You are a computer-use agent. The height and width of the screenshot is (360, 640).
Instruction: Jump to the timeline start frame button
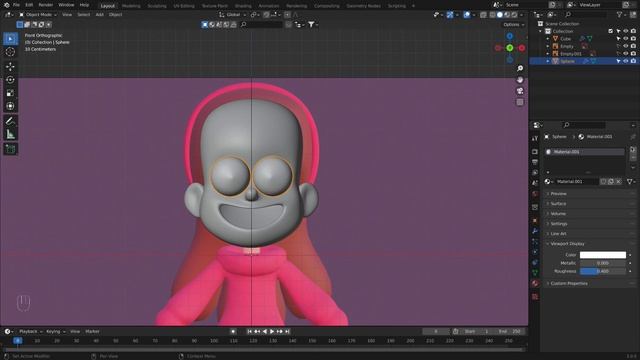pos(249,331)
